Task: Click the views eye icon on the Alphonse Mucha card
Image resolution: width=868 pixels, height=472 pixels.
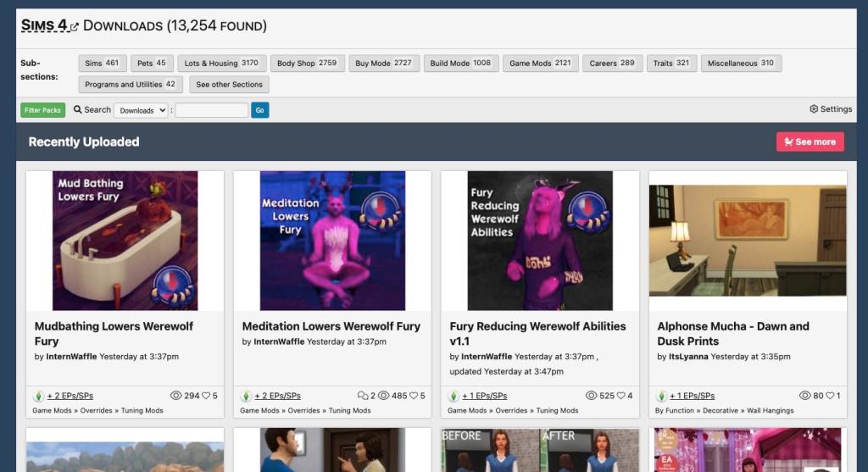Action: [x=804, y=396]
